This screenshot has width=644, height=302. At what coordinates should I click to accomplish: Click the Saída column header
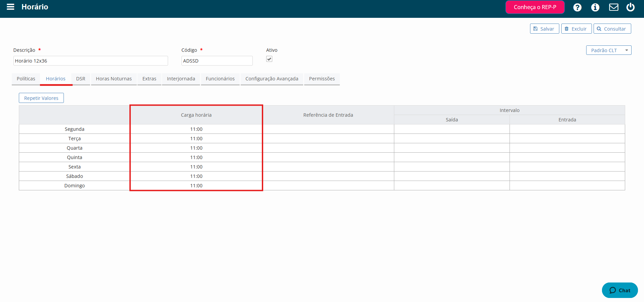tap(452, 120)
